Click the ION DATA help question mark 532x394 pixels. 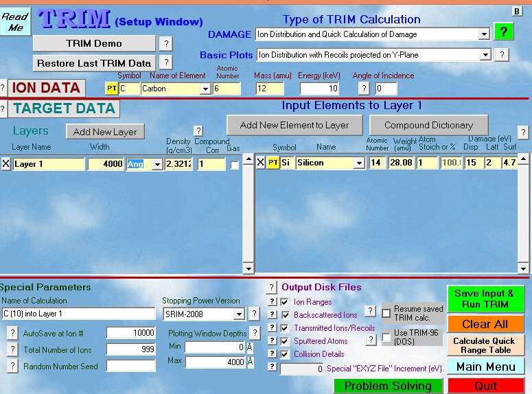click(3, 88)
